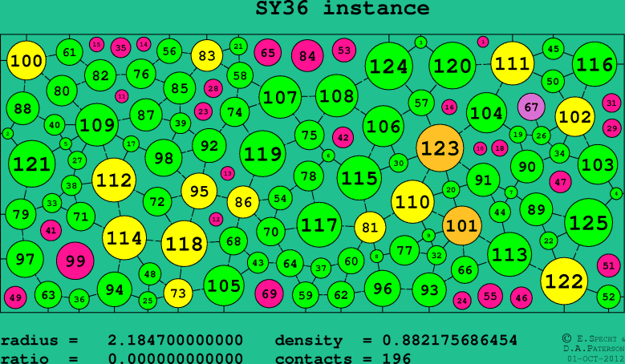The width and height of the screenshot is (625, 364).
Task: Click the pink circle labeled 69
Action: (x=269, y=294)
